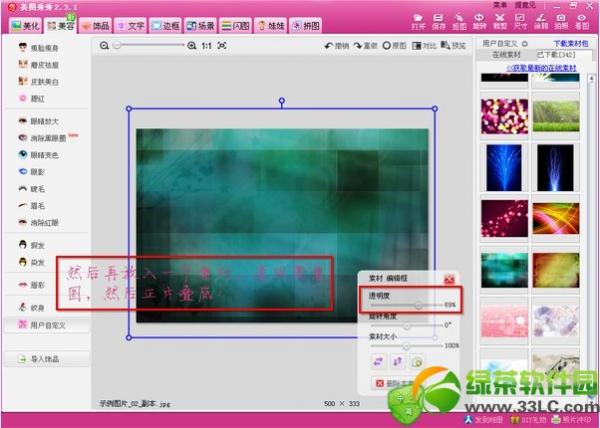Select the 假发 wig tool

click(x=32, y=245)
